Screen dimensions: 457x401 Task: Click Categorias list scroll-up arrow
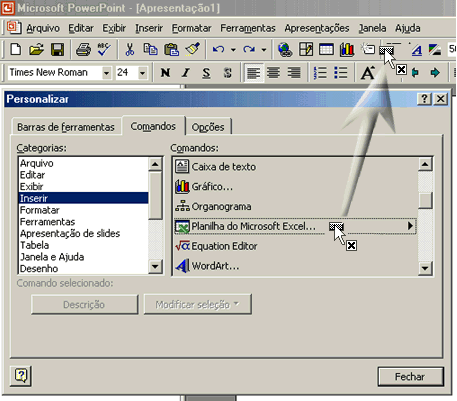155,164
